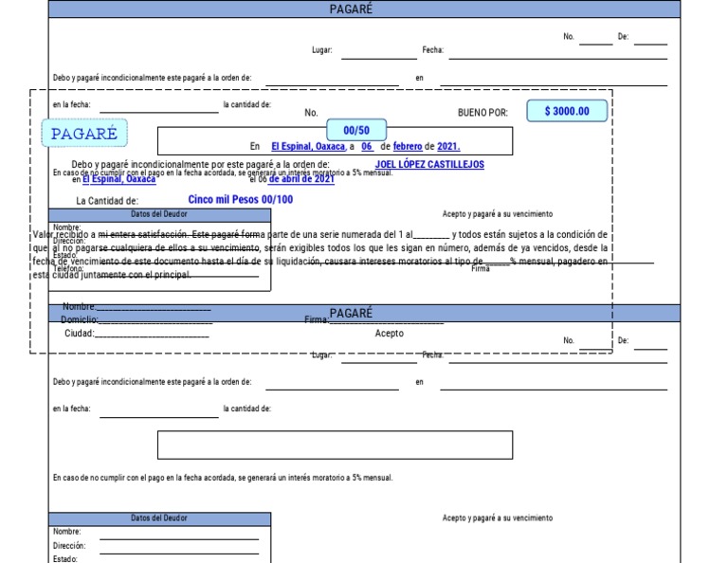
Task: Click the PAGARÉ dotted-border stamp label
Action: pos(84,134)
